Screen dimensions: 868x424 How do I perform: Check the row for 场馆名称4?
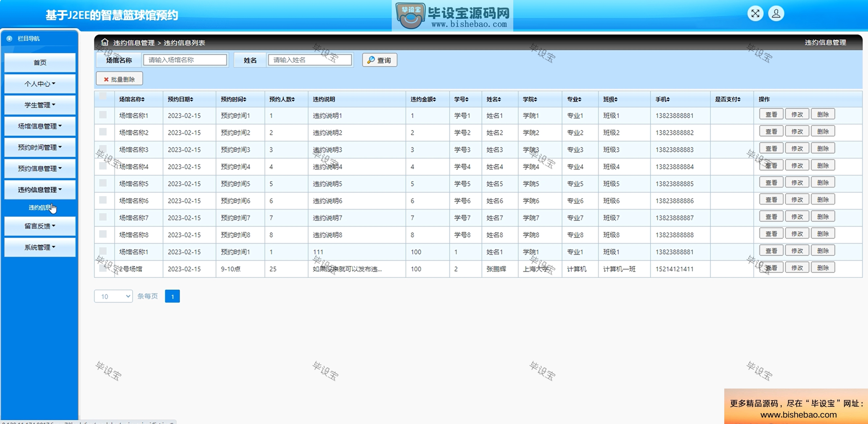click(103, 166)
